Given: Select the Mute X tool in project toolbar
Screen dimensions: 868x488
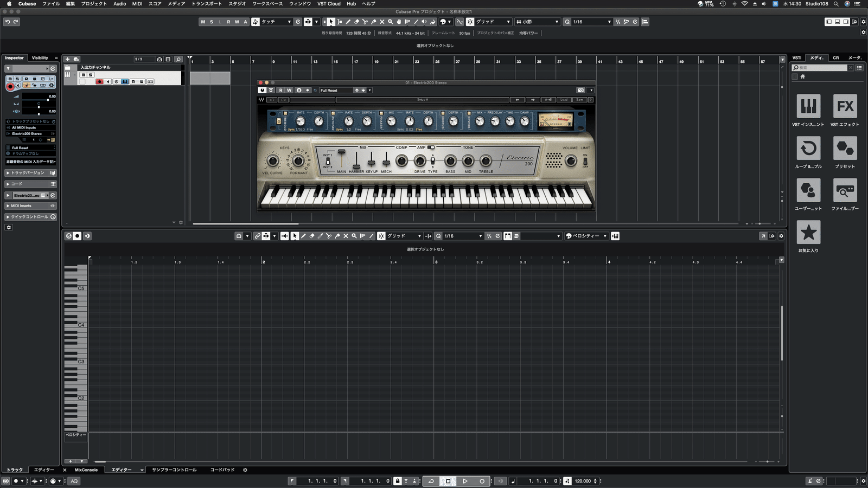Looking at the screenshot, I should click(382, 22).
